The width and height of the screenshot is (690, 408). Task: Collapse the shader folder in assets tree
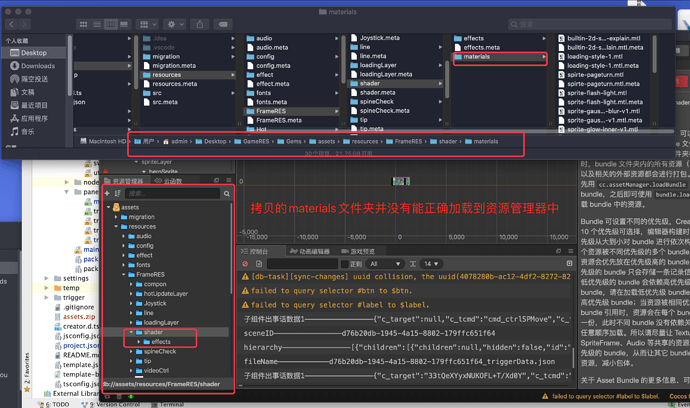[x=131, y=332]
